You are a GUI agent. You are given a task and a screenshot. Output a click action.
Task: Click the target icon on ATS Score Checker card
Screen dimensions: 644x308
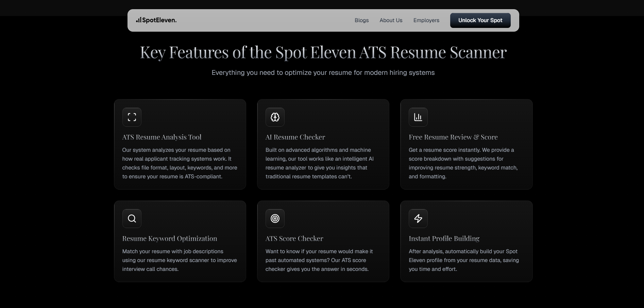275,218
